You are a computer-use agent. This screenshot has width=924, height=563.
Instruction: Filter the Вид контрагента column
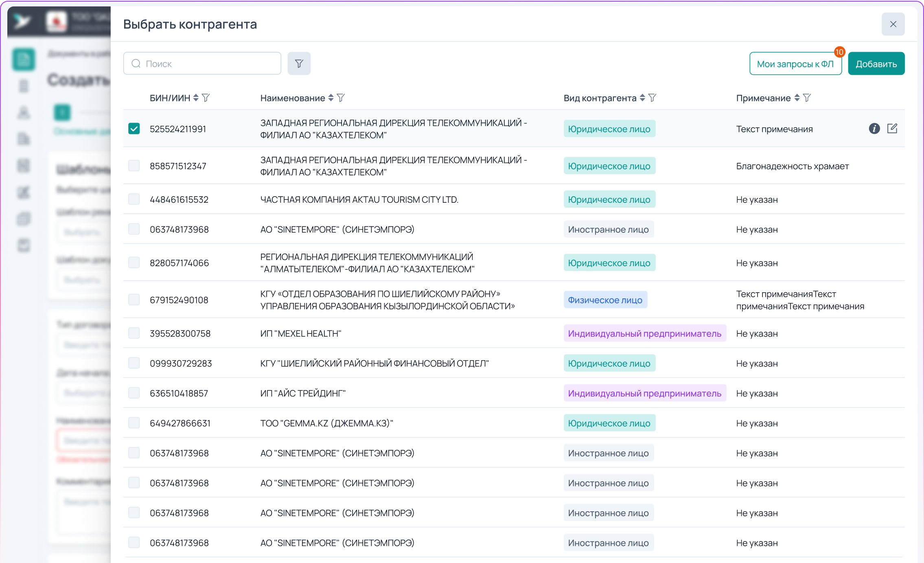(652, 98)
